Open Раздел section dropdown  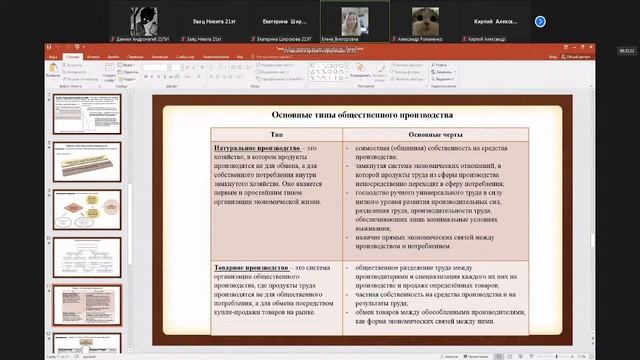point(127,79)
